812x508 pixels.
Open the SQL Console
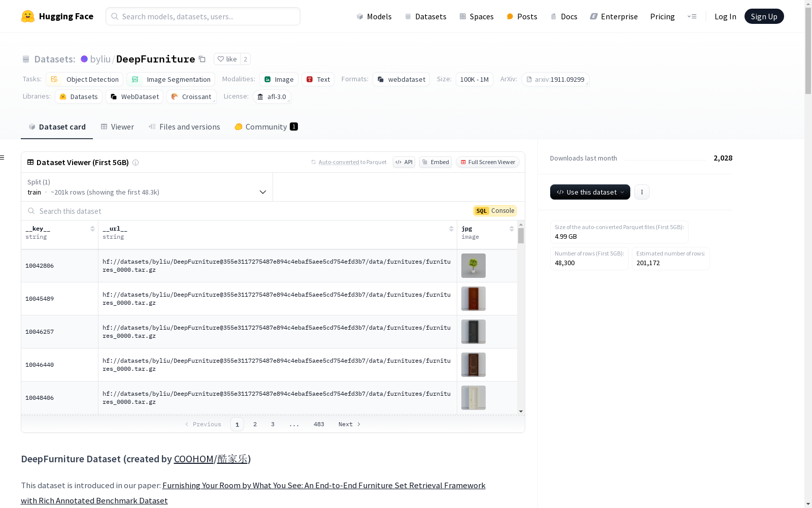(x=495, y=211)
